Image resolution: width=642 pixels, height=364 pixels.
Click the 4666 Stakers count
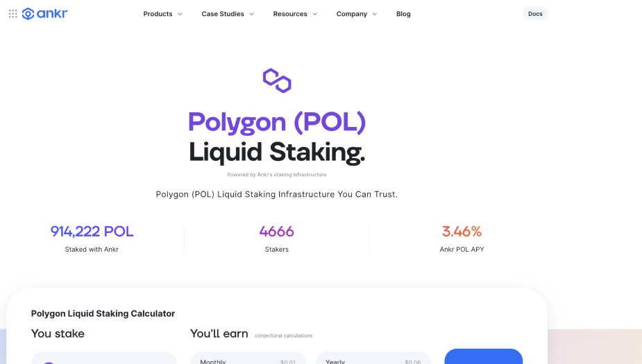click(276, 232)
